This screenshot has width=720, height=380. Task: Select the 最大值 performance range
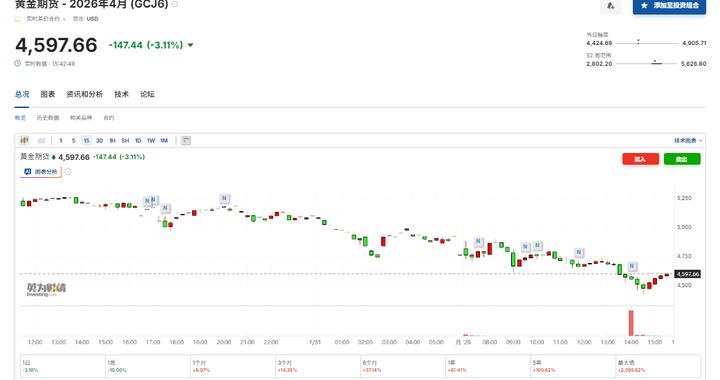pyautogui.click(x=658, y=366)
